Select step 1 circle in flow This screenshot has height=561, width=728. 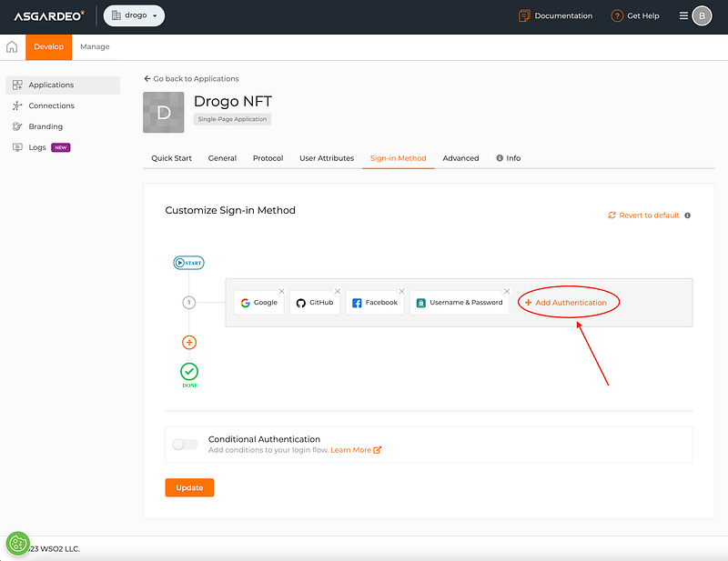(x=189, y=303)
